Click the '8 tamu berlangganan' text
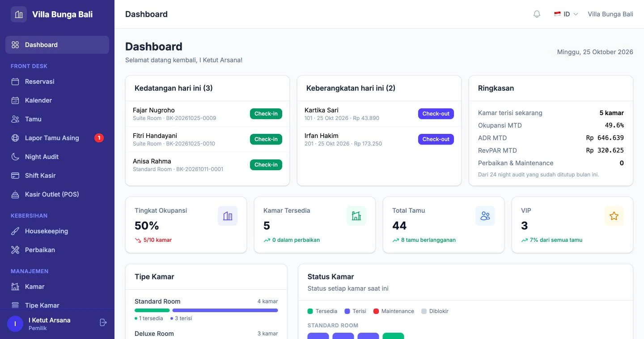The height and width of the screenshot is (339, 644). (x=428, y=240)
